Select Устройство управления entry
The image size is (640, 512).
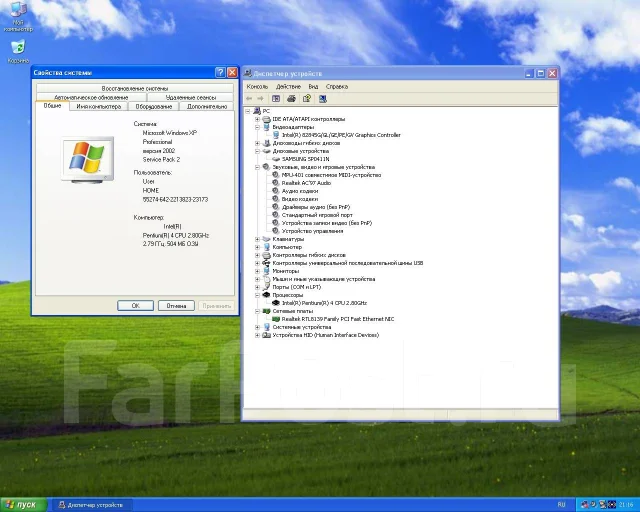pos(313,231)
